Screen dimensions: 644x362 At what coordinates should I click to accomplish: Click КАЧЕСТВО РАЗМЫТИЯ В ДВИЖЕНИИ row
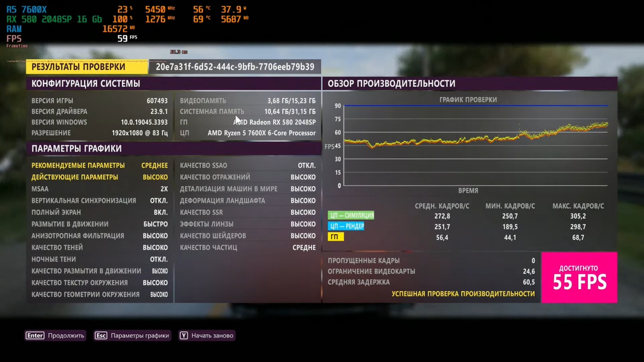pos(100,271)
